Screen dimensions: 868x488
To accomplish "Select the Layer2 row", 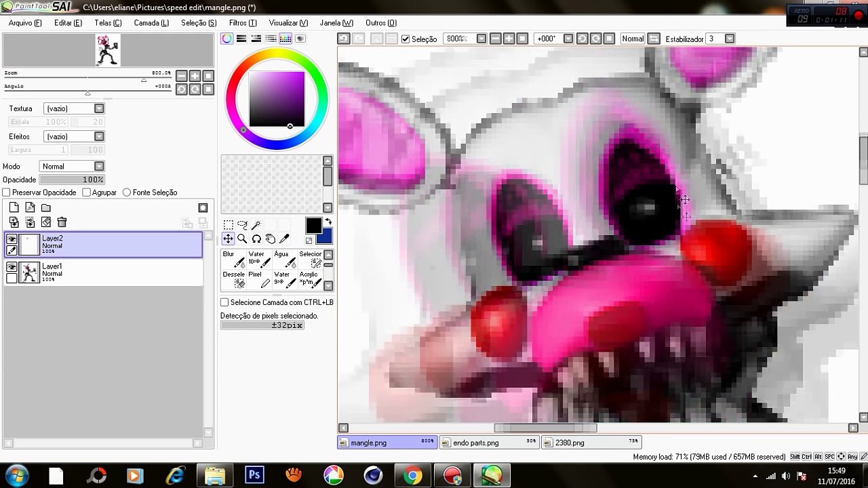I will (103, 244).
